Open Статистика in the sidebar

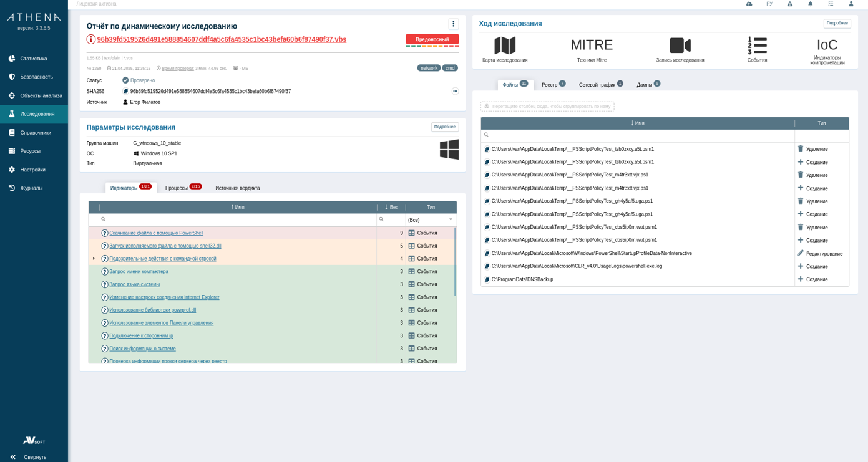coord(34,59)
